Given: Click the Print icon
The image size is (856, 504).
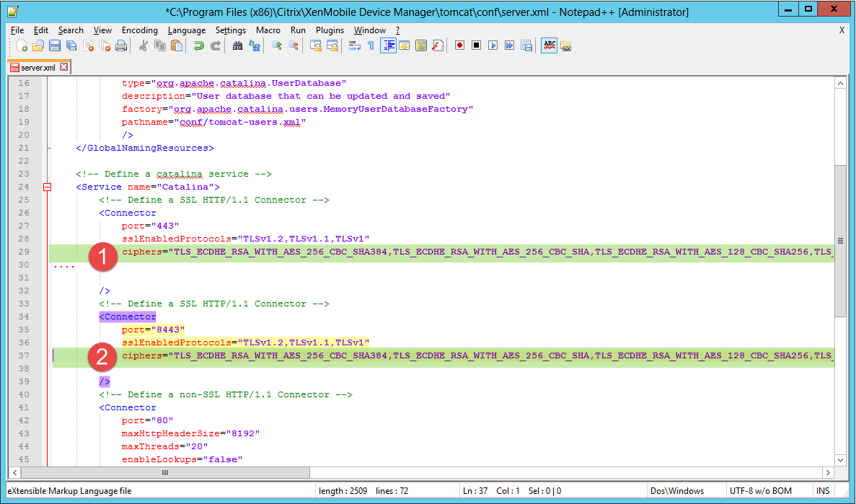Looking at the screenshot, I should point(121,46).
